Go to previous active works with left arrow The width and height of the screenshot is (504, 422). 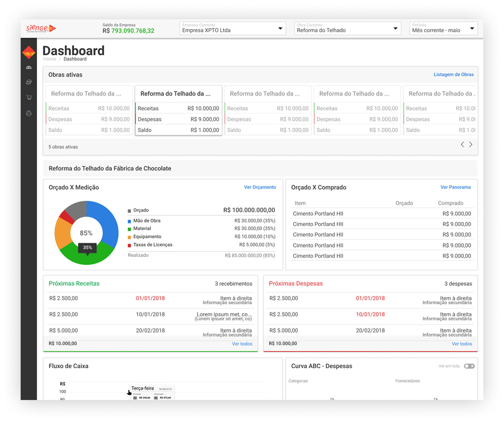click(x=462, y=145)
